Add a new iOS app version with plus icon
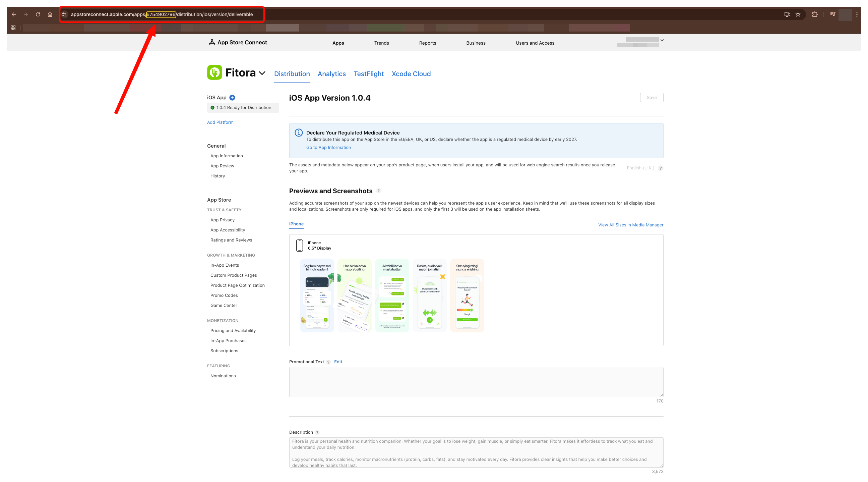 [232, 98]
